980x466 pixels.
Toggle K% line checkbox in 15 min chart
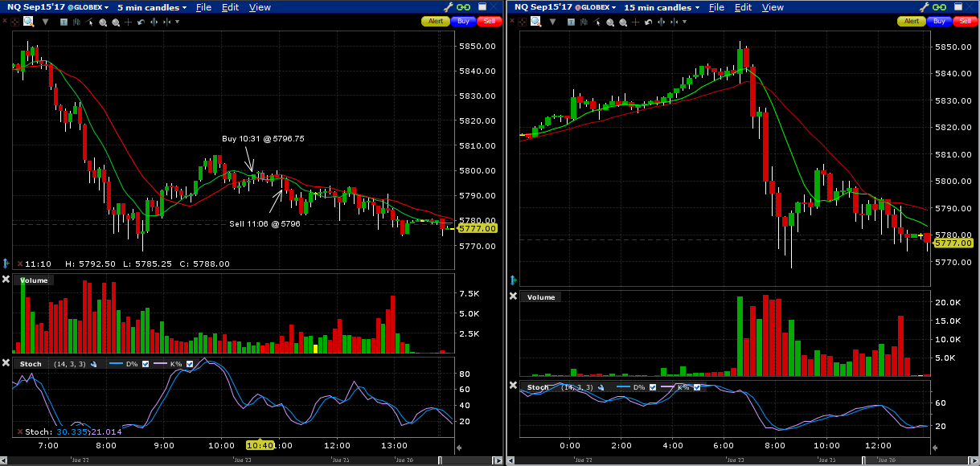697,387
